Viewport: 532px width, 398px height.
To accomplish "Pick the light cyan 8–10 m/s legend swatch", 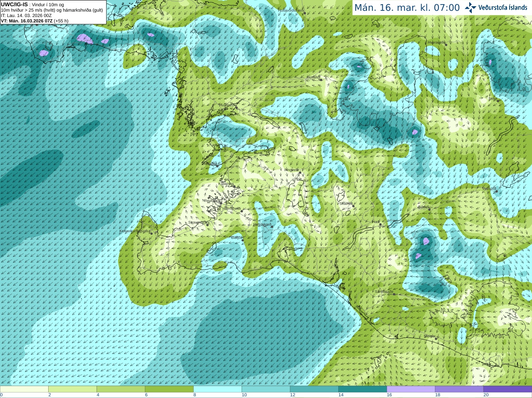I will tap(217, 389).
